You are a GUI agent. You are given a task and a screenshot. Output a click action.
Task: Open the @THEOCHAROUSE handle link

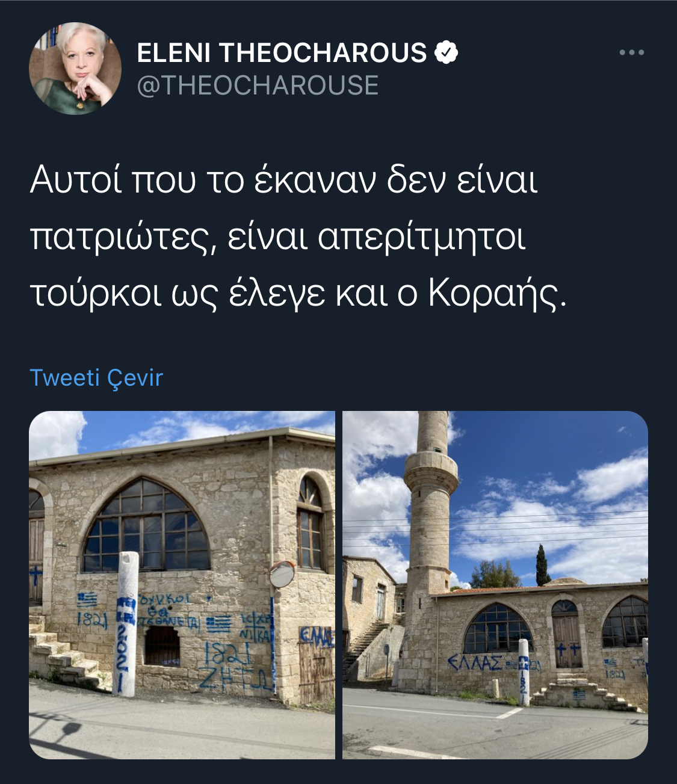[x=258, y=85]
